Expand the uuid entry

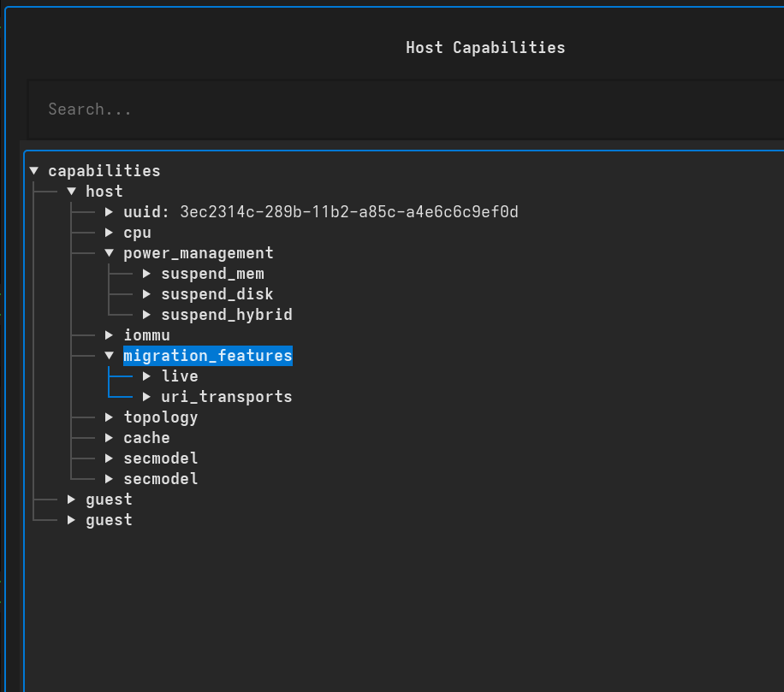[x=109, y=211]
